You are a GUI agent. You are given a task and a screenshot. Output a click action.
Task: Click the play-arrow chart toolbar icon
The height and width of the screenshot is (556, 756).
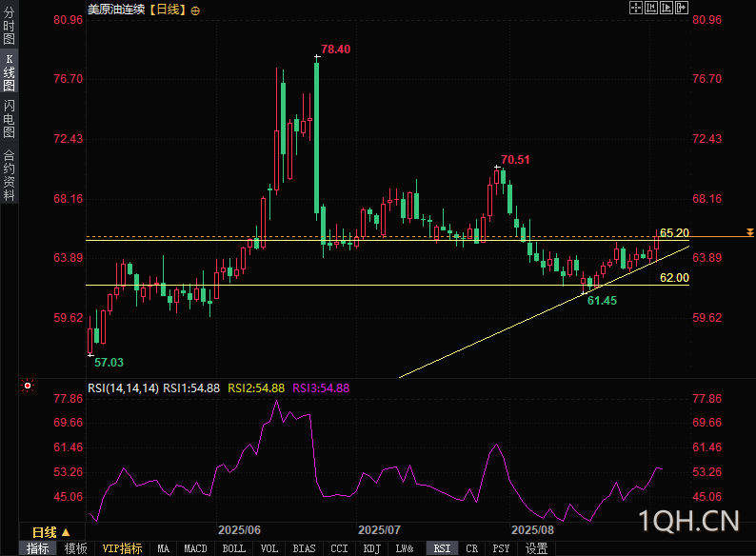point(666,8)
